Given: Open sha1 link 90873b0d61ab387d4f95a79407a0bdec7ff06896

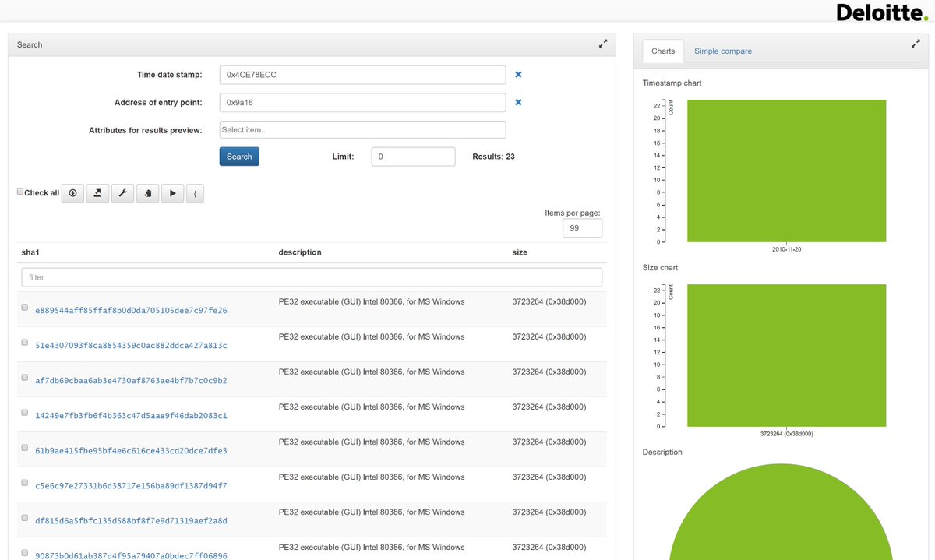Looking at the screenshot, I should pyautogui.click(x=132, y=556).
